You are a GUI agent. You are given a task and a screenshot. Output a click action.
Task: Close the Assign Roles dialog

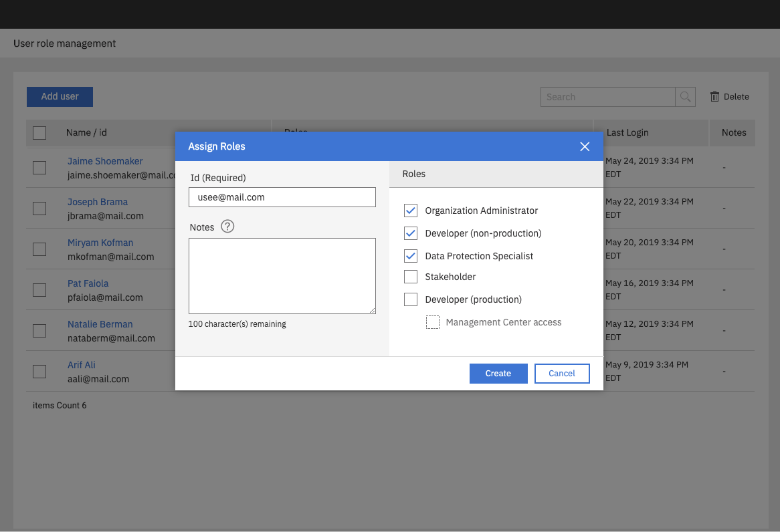[x=585, y=146]
